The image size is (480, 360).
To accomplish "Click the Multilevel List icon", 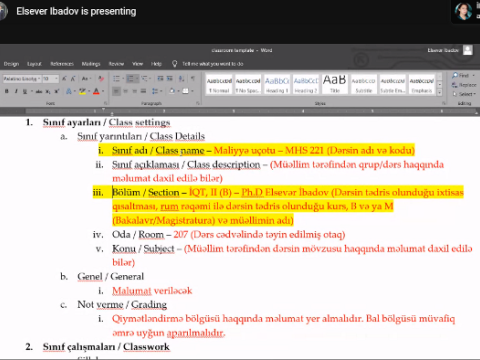I will click(144, 79).
